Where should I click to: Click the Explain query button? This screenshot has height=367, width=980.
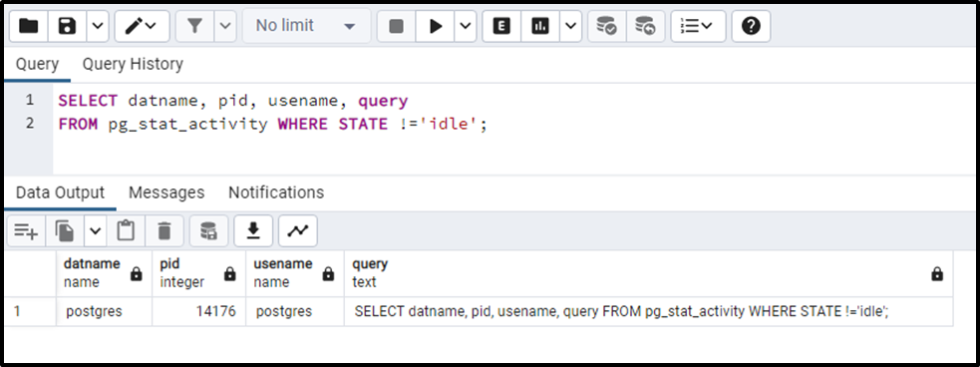point(501,26)
